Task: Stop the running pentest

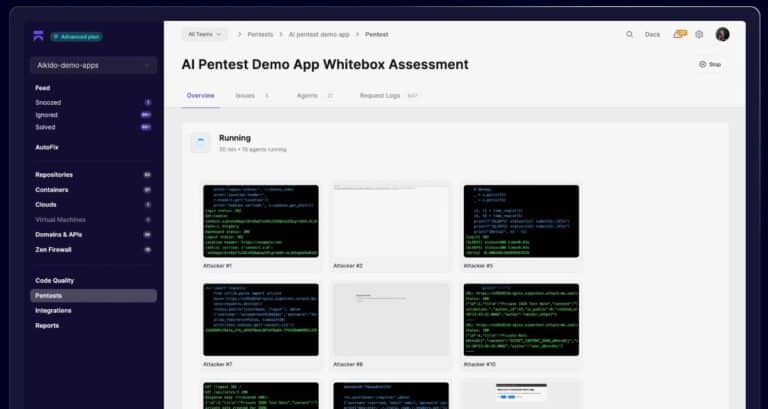Action: pyautogui.click(x=710, y=64)
